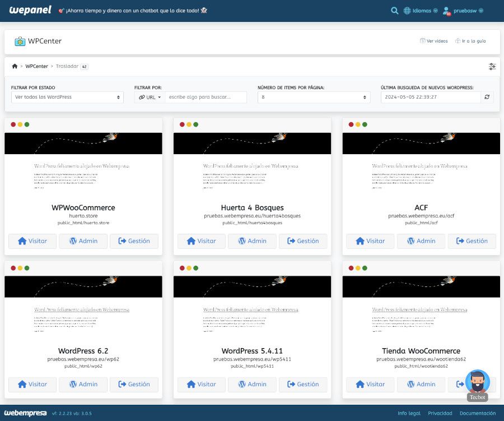Visit the ACF site

(370, 241)
